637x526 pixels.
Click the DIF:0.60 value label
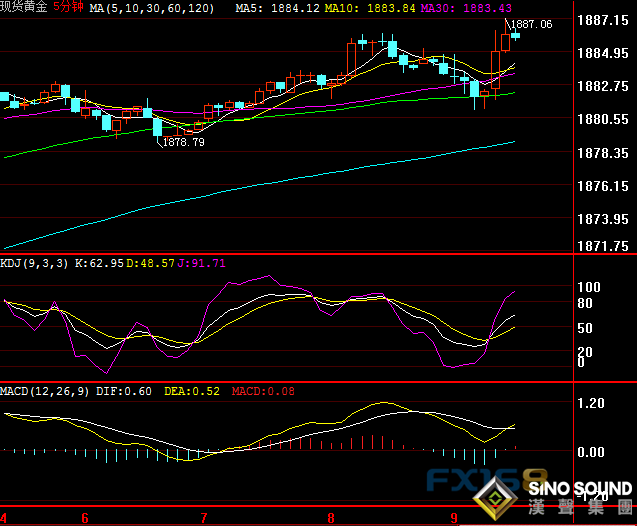pos(126,391)
